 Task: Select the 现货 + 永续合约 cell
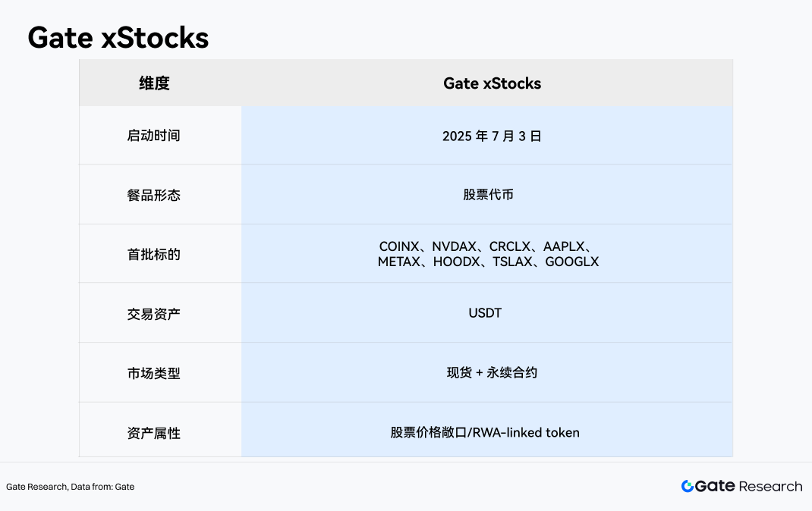(492, 372)
